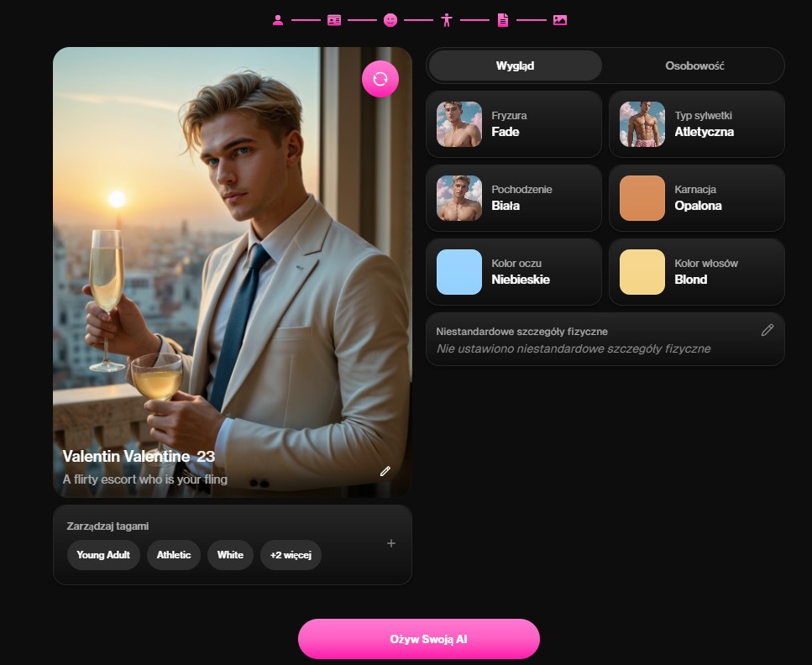Click the Typ sylwetki body type thumbnail
The width and height of the screenshot is (812, 665).
(x=642, y=124)
